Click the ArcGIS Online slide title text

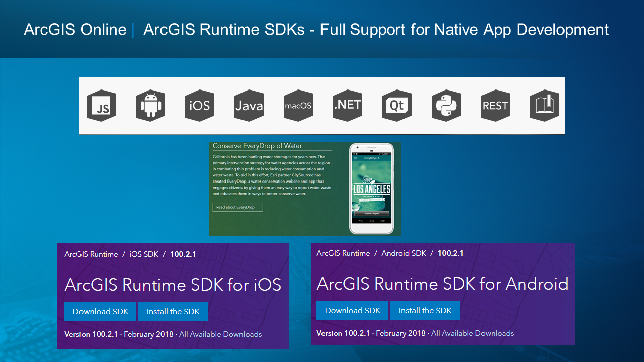coord(75,30)
